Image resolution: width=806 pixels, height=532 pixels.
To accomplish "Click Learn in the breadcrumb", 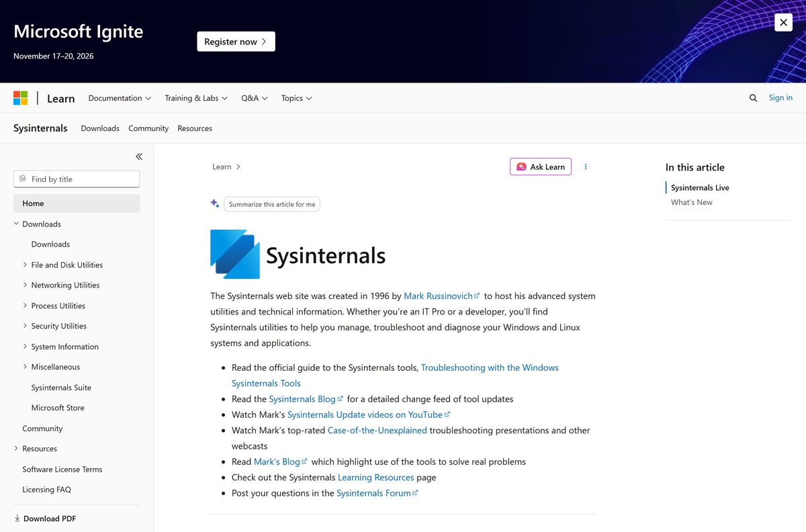I will click(x=222, y=167).
